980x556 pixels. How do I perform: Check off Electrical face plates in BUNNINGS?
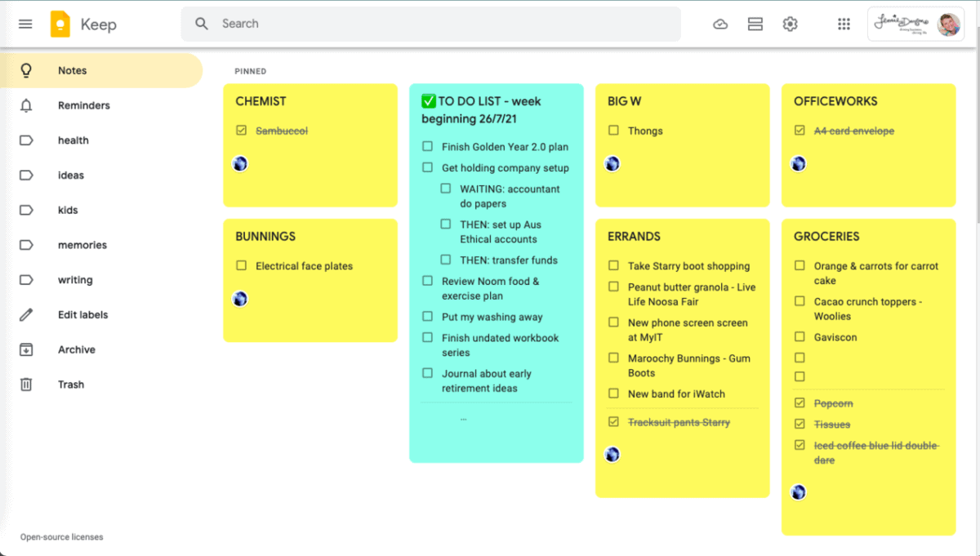[x=241, y=265]
